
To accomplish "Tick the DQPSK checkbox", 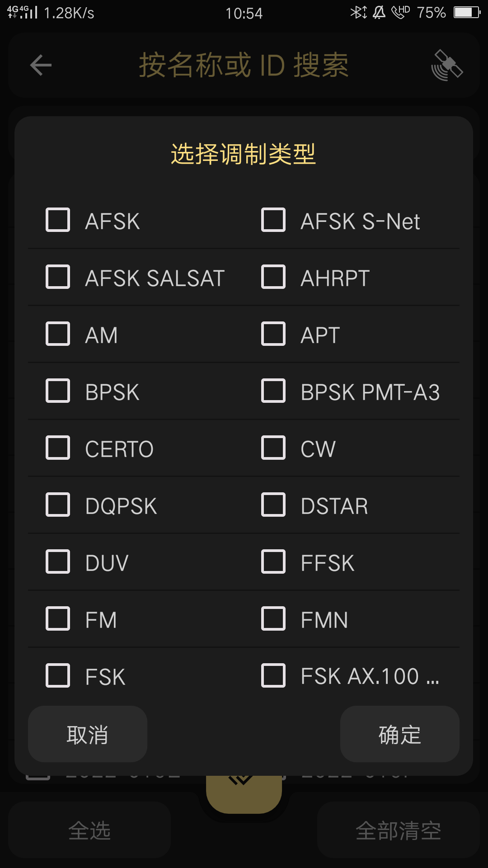I will 58,505.
